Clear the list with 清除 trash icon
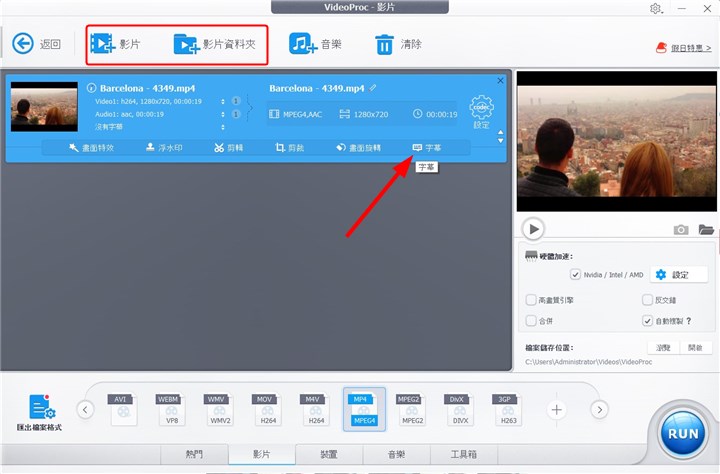Viewport: 720px width, 474px height. [398, 44]
